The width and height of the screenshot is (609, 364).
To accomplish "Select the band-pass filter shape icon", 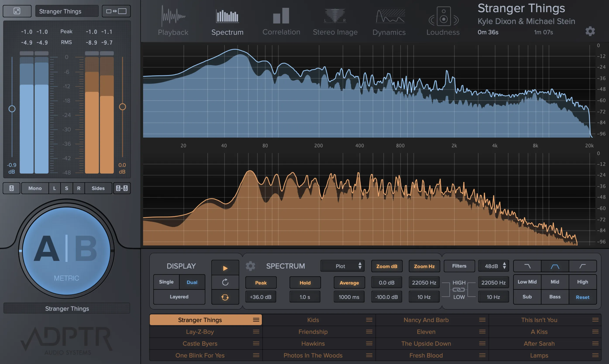I will tap(555, 266).
